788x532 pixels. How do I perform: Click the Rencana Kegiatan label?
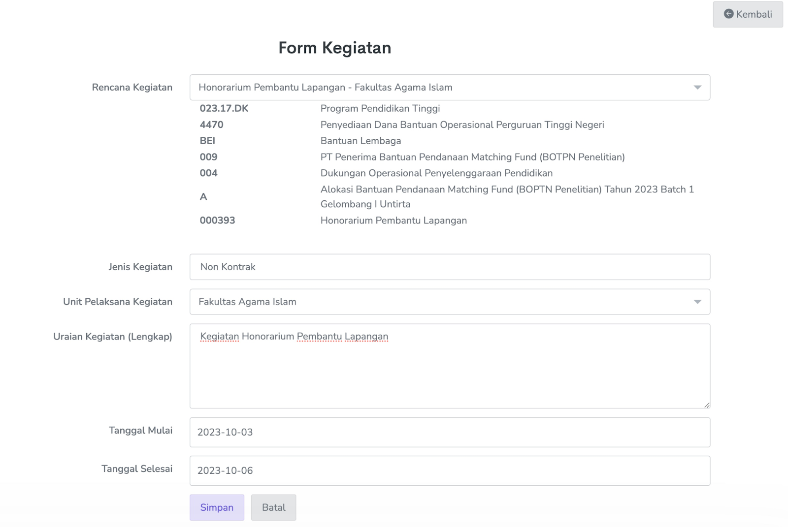pyautogui.click(x=132, y=88)
